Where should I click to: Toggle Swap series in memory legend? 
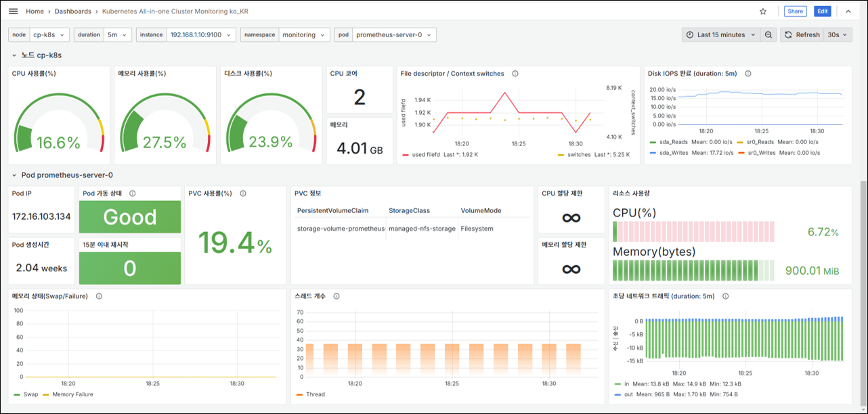pyautogui.click(x=26, y=394)
